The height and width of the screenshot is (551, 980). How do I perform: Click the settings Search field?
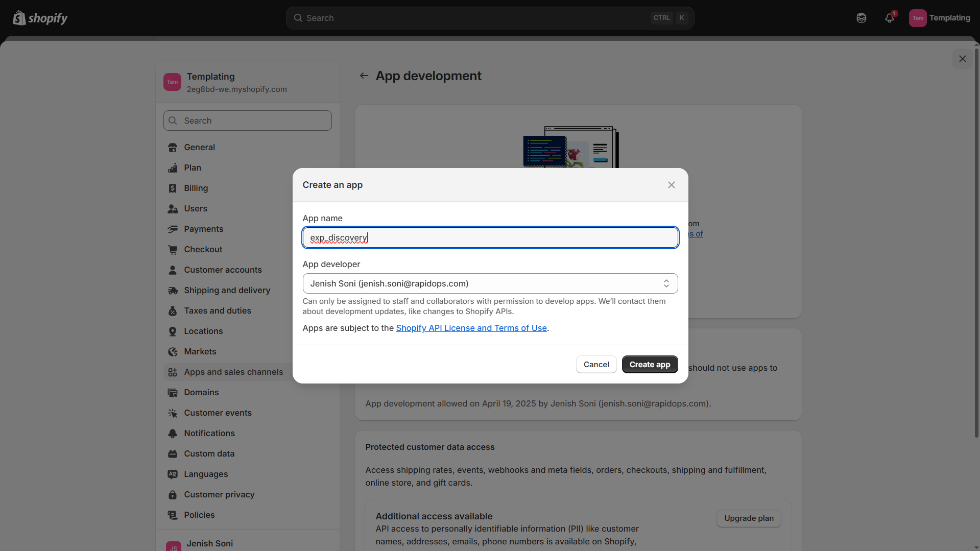pos(248,121)
